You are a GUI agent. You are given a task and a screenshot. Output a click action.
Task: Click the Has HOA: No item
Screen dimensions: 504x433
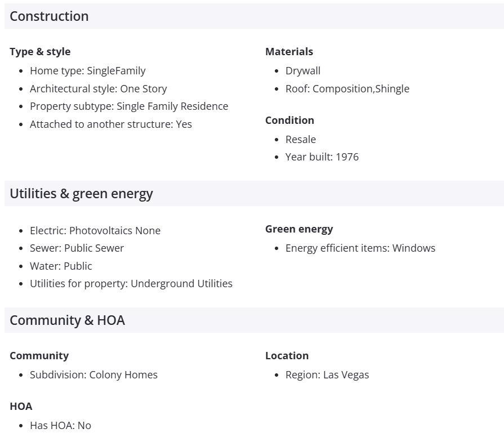pyautogui.click(x=60, y=426)
